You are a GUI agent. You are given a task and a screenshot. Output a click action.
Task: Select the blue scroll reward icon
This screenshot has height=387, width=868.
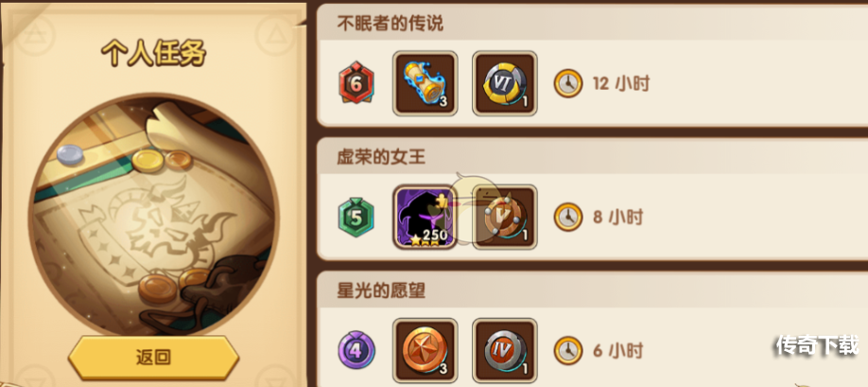(x=425, y=83)
